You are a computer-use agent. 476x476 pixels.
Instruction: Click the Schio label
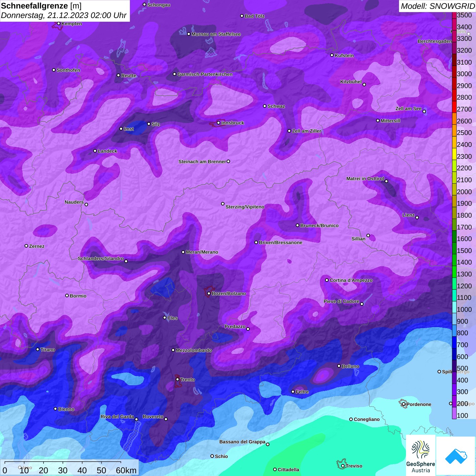coord(221,456)
